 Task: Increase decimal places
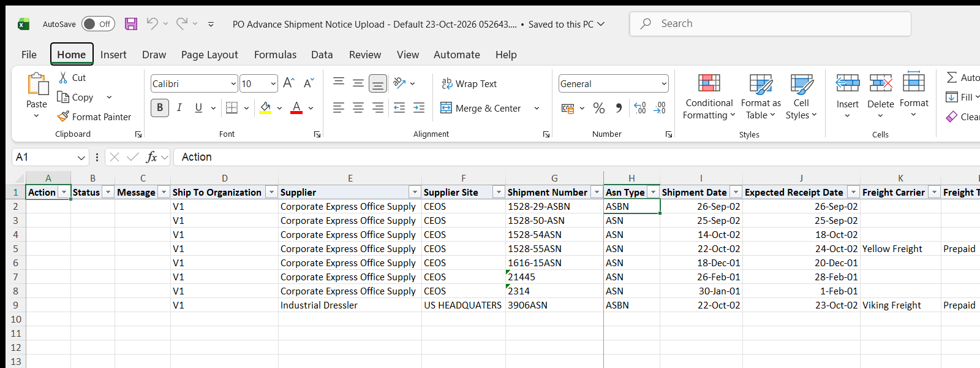(x=639, y=108)
